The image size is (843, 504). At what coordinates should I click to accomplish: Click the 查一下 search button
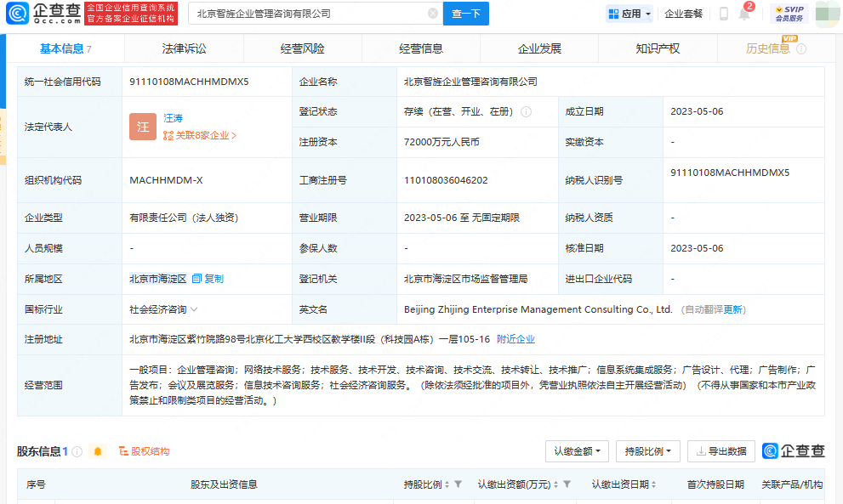tap(465, 14)
